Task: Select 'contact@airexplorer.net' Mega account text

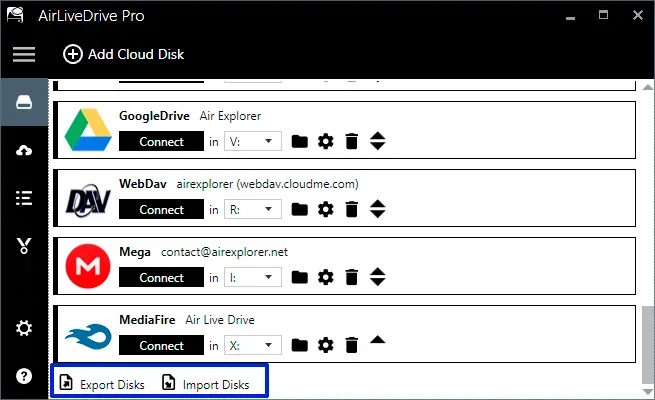Action: tap(224, 252)
